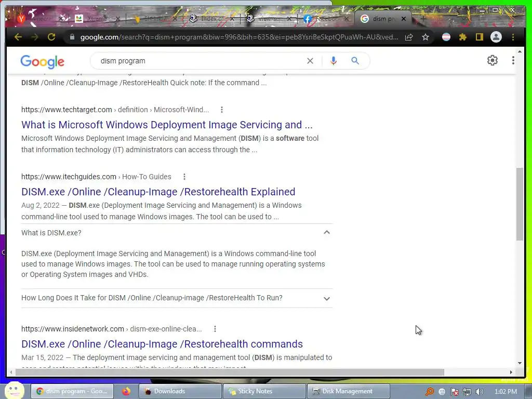532x399 pixels.
Task: Open the Chrome profile avatar
Action: click(x=496, y=37)
